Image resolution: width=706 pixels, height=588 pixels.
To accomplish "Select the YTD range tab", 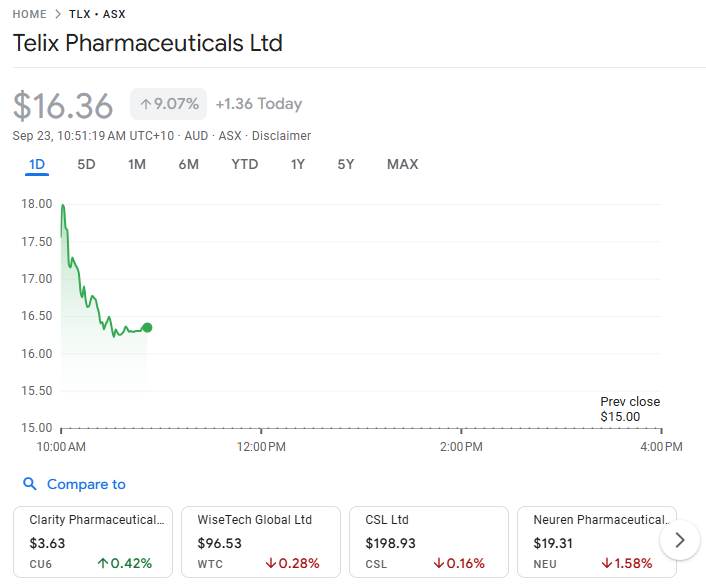I will click(244, 164).
